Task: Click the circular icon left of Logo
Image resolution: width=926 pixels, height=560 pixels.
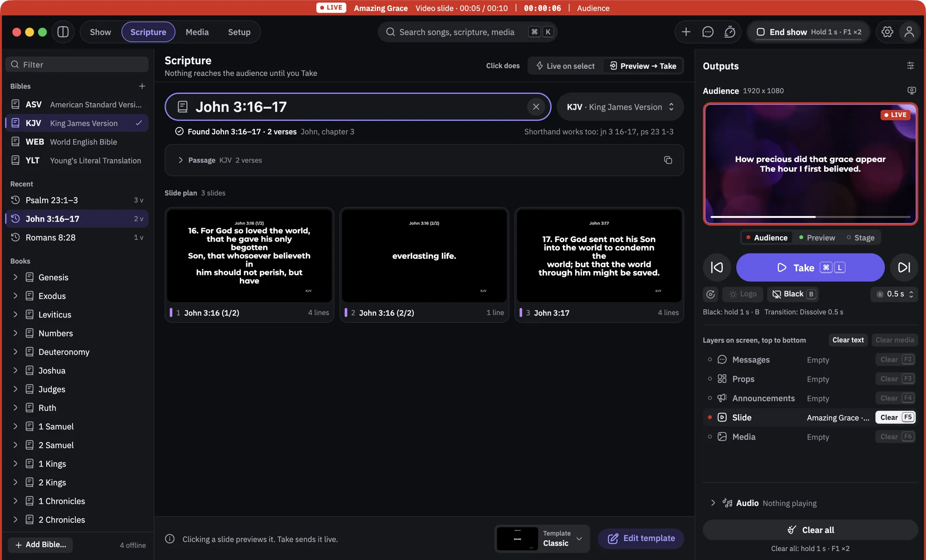Action: click(710, 294)
